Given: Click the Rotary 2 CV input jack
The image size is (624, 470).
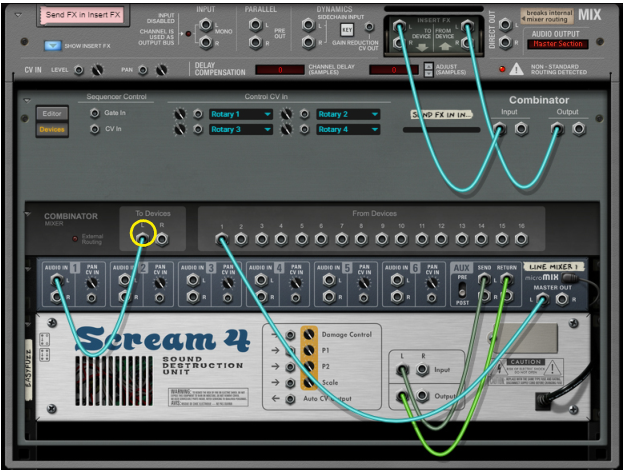Looking at the screenshot, I should point(304,114).
